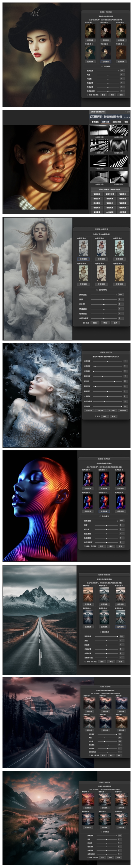This screenshot has height=868, width=133.
Task: Pick the 18-栅格光效 diagonal stripes preset
Action: tap(118, 161)
